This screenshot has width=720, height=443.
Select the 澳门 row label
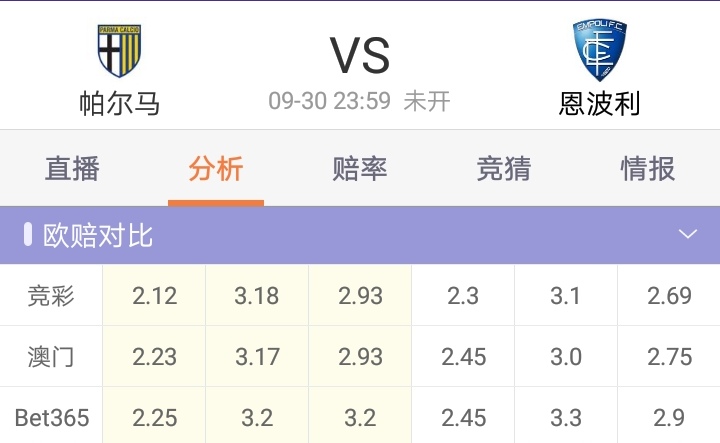pyautogui.click(x=51, y=357)
